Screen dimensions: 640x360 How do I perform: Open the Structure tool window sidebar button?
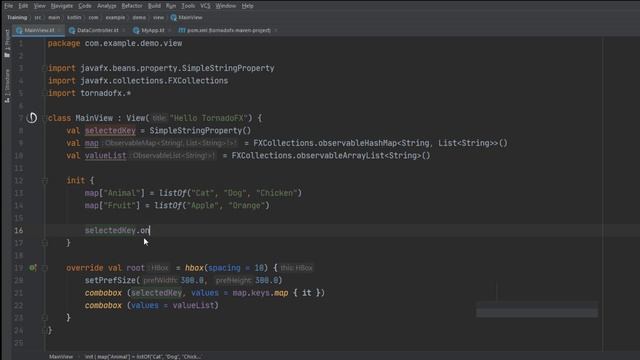pos(7,86)
